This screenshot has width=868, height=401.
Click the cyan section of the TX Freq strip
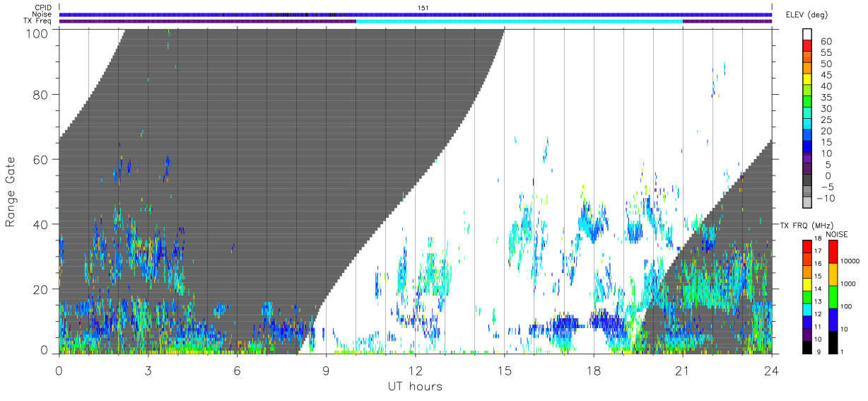tap(520, 21)
